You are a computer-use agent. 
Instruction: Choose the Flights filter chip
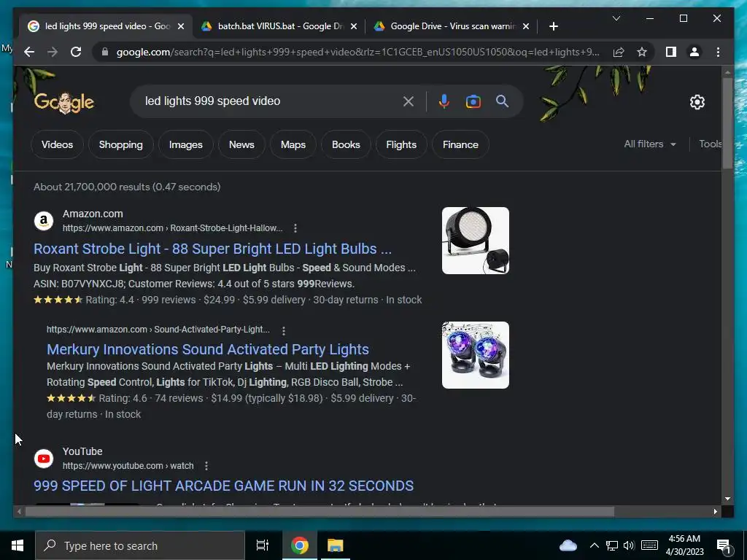tap(401, 144)
